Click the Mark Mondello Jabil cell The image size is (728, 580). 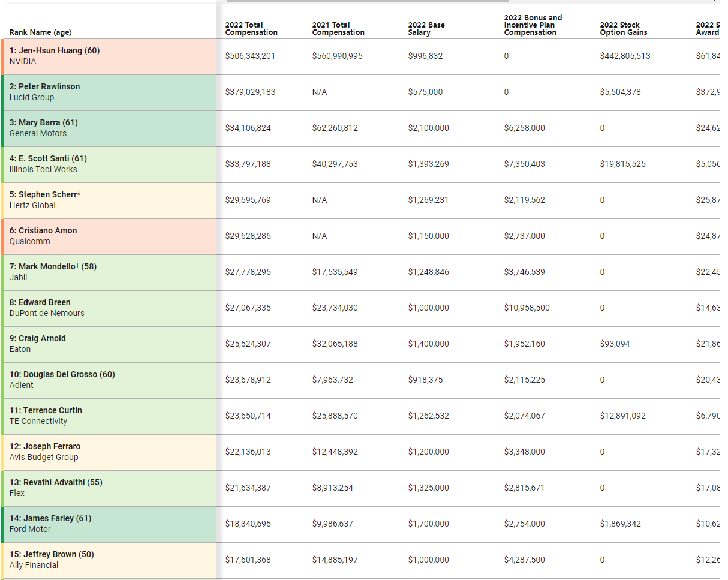109,272
